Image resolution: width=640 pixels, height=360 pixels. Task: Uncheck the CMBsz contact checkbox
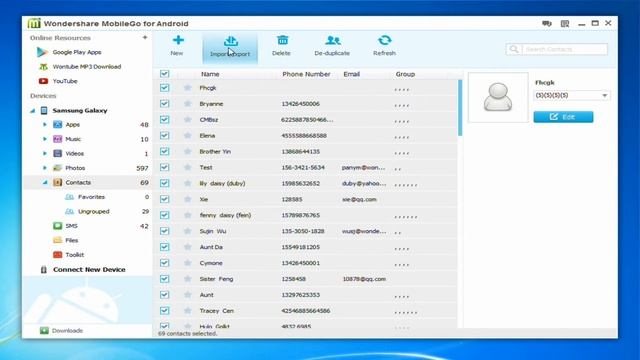click(164, 120)
